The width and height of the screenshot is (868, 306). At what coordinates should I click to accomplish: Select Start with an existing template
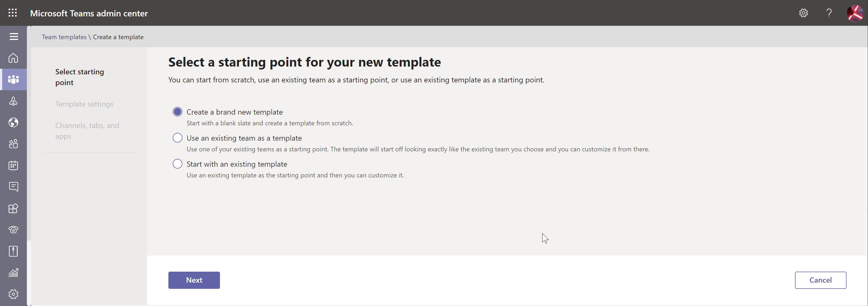(178, 164)
